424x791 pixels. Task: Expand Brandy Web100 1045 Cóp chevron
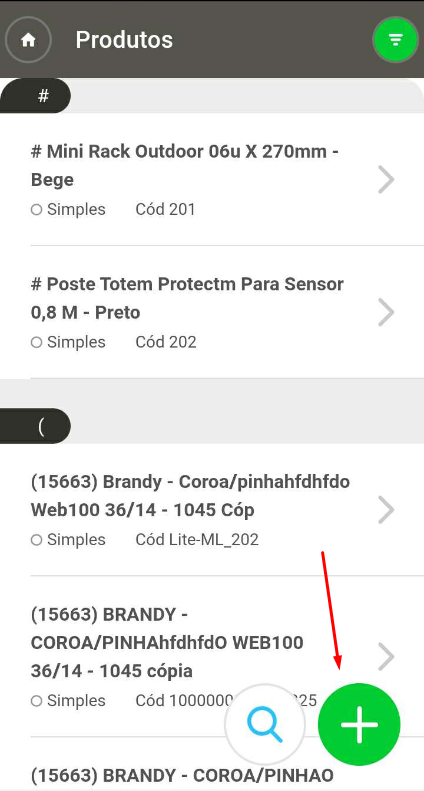click(386, 510)
